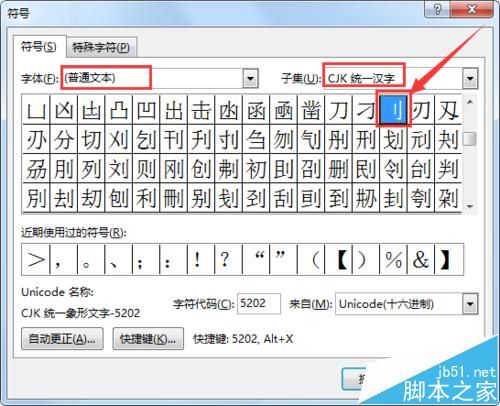Choose the 刁 character cell
The image size is (500, 406).
click(x=366, y=110)
